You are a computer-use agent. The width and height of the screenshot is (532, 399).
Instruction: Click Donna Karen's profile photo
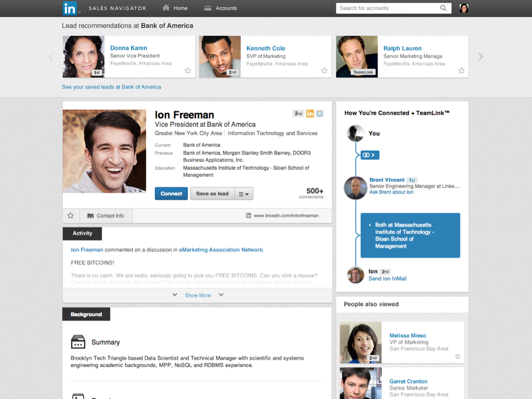(83, 56)
